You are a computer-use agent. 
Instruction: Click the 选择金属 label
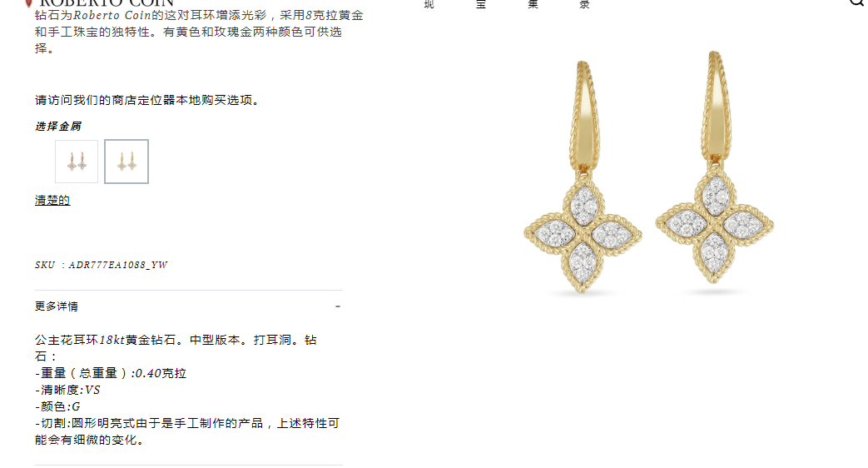pyautogui.click(x=58, y=127)
